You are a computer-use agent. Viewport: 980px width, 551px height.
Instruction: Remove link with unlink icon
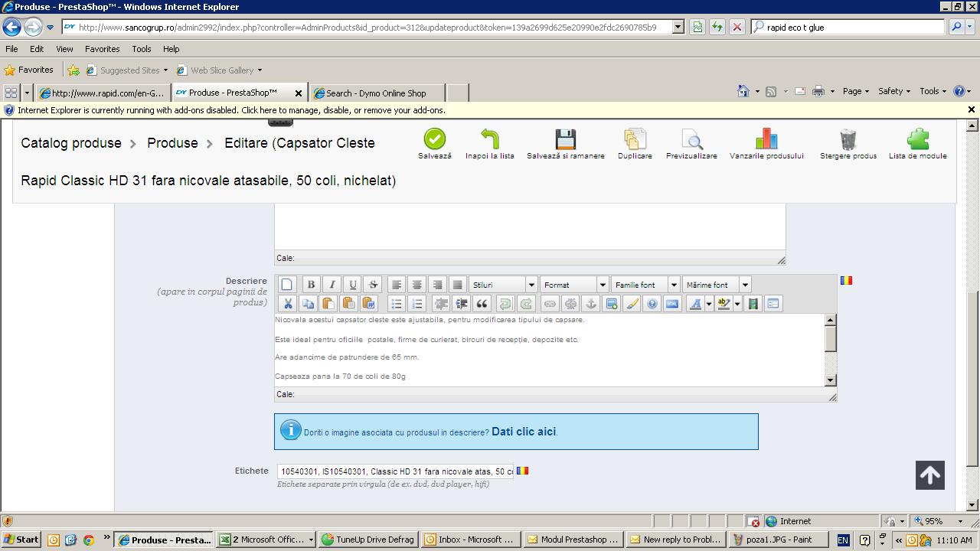[570, 304]
